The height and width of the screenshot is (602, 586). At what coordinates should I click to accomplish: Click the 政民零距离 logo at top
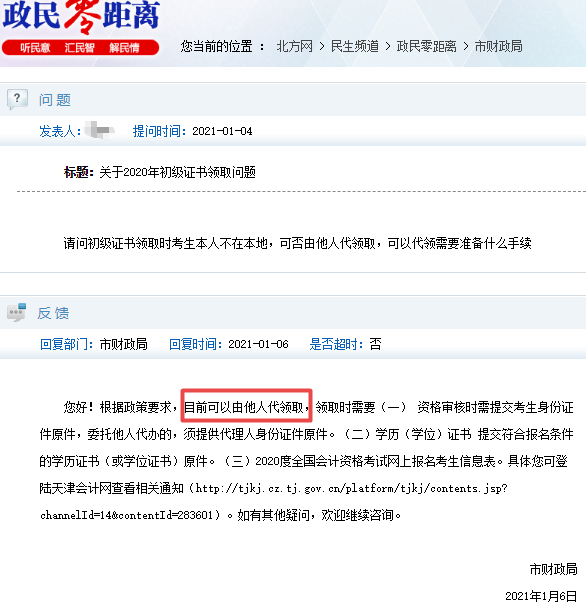[81, 16]
